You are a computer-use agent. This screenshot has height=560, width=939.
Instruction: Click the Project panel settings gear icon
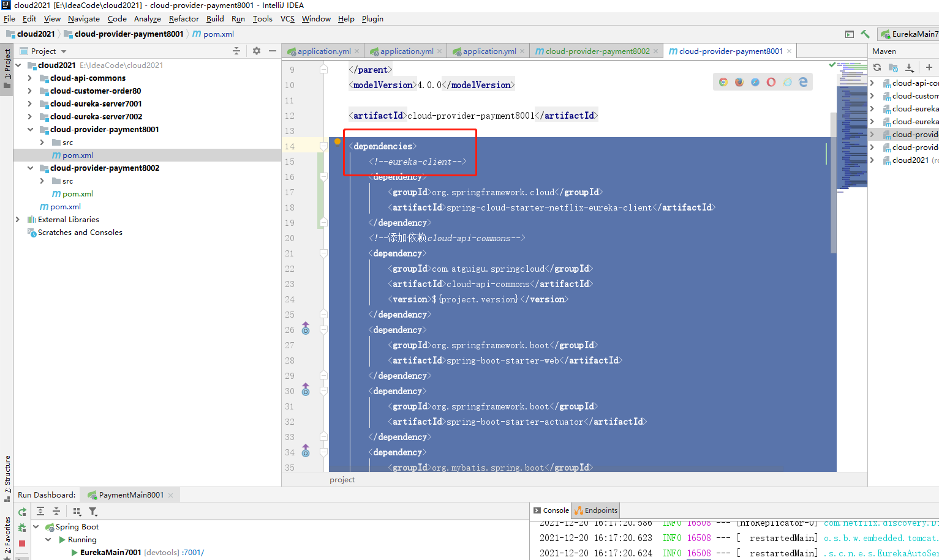[257, 51]
